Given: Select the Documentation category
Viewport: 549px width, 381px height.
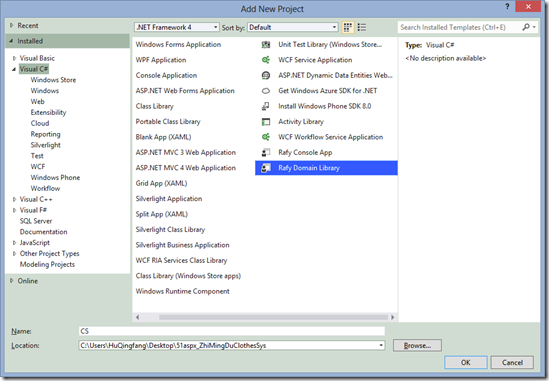Looking at the screenshot, I should [43, 232].
